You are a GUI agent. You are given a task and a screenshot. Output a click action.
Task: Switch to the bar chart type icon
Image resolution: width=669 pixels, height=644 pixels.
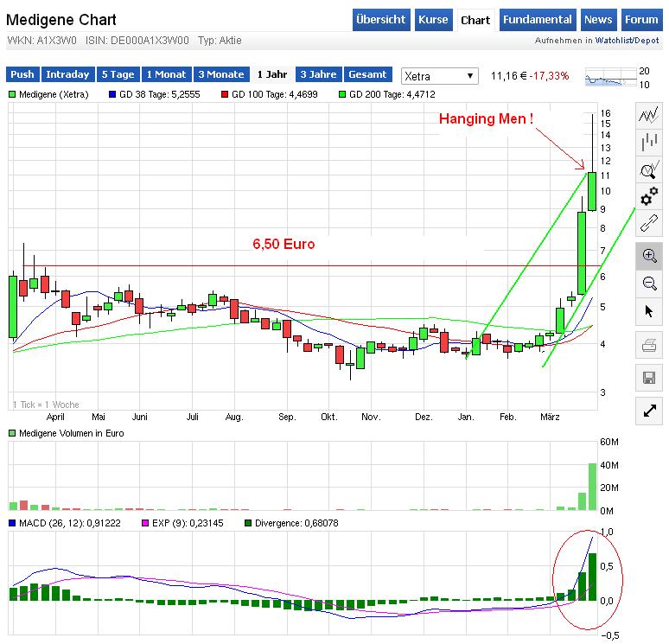coord(649,143)
